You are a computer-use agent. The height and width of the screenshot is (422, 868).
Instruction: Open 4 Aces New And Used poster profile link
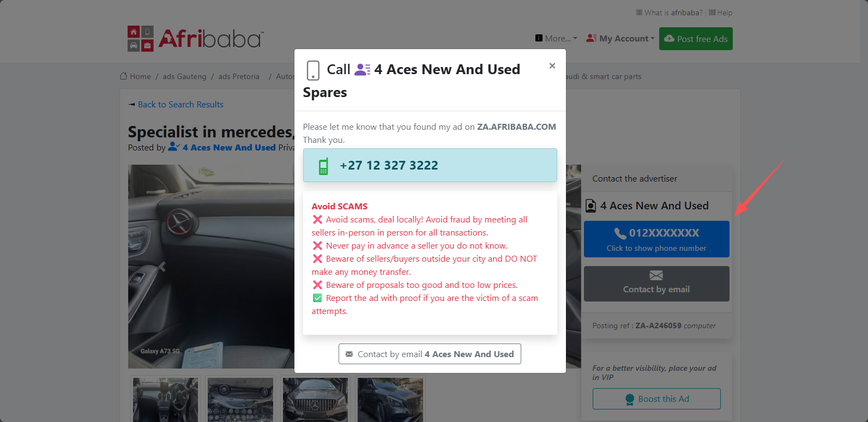pos(229,147)
